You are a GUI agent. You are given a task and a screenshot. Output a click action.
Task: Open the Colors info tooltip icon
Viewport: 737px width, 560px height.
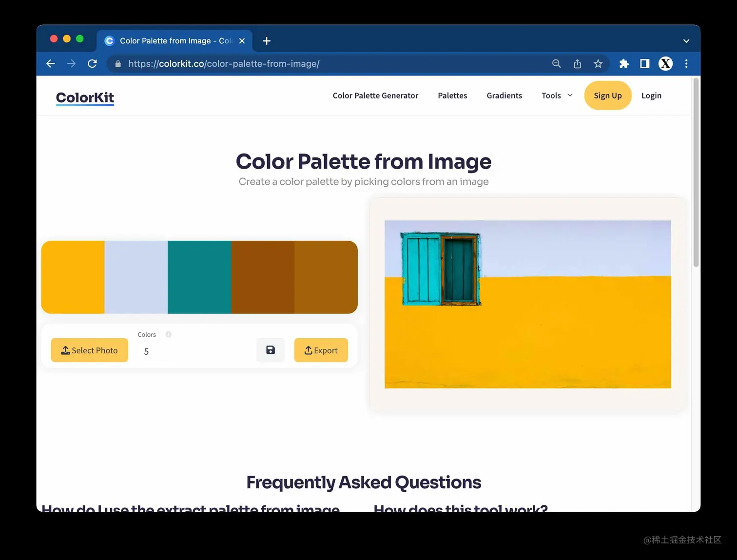pyautogui.click(x=168, y=334)
